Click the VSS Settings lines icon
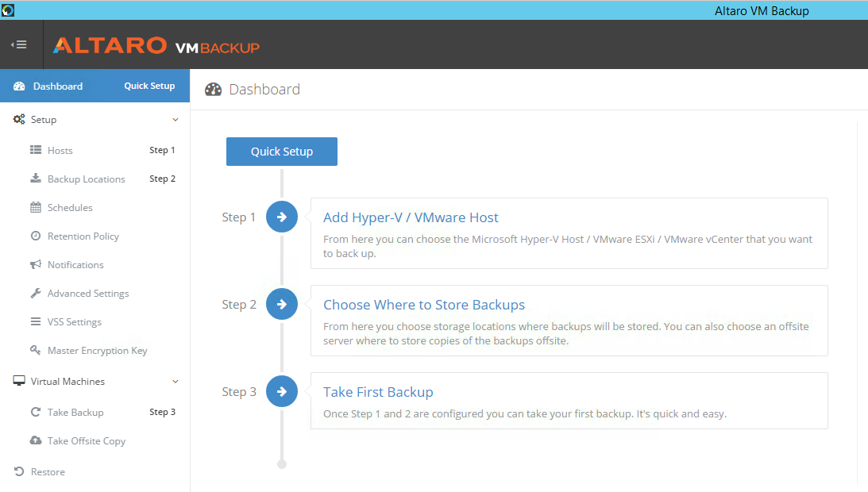Image resolution: width=868 pixels, height=492 pixels. [x=36, y=321]
